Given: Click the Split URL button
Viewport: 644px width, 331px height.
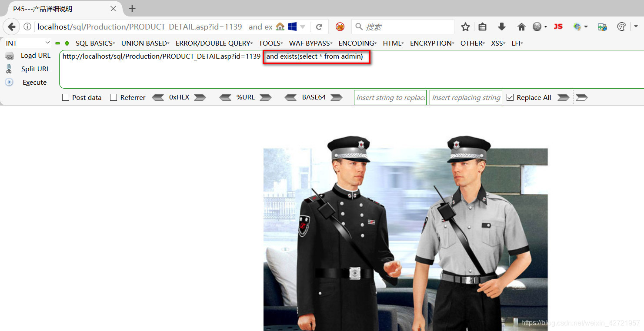Looking at the screenshot, I should point(36,69).
